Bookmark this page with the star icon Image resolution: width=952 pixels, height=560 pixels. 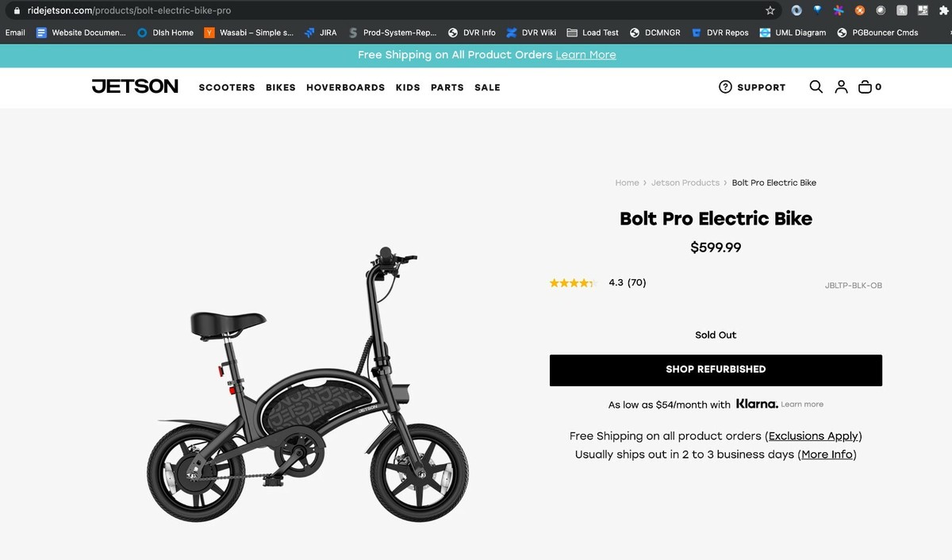[770, 10]
